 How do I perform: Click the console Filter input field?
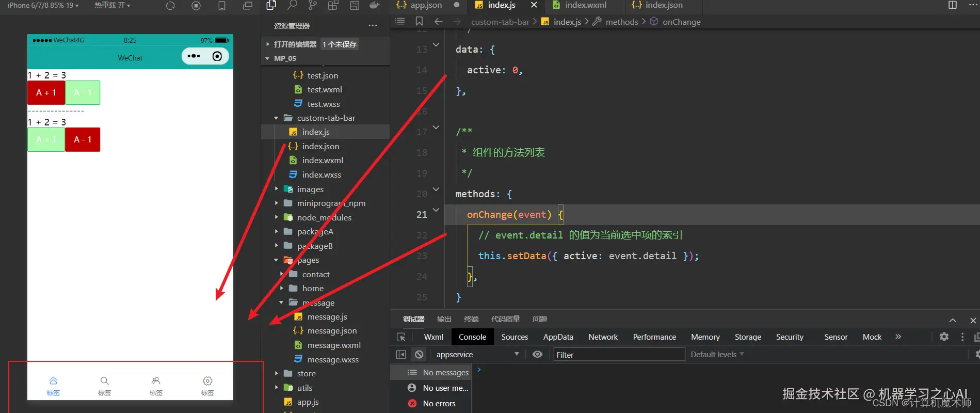click(x=618, y=355)
